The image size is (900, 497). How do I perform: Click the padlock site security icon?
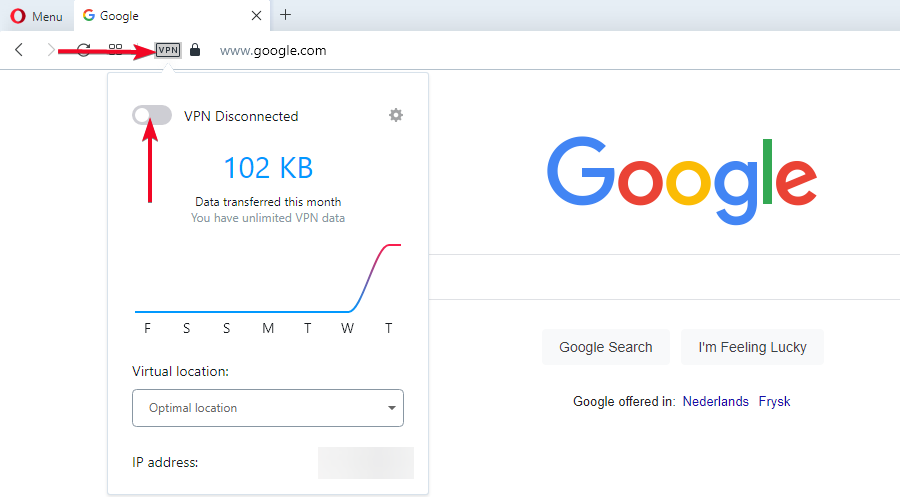[x=195, y=50]
